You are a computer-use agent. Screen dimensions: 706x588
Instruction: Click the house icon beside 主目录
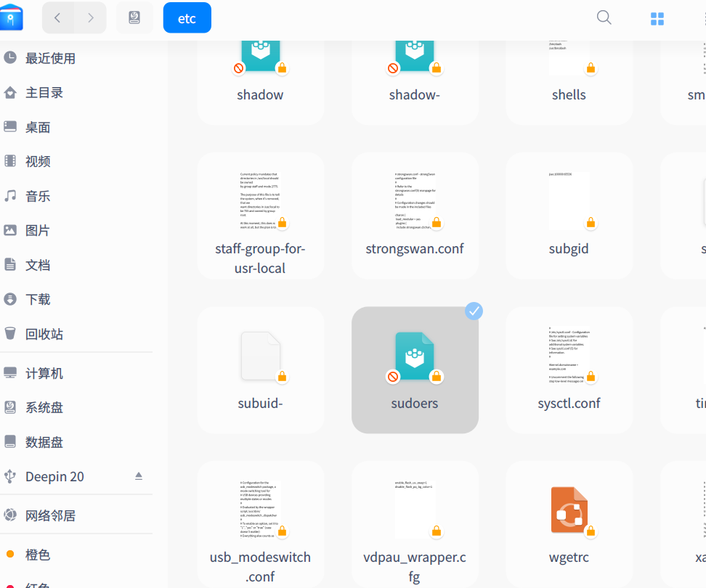10,92
